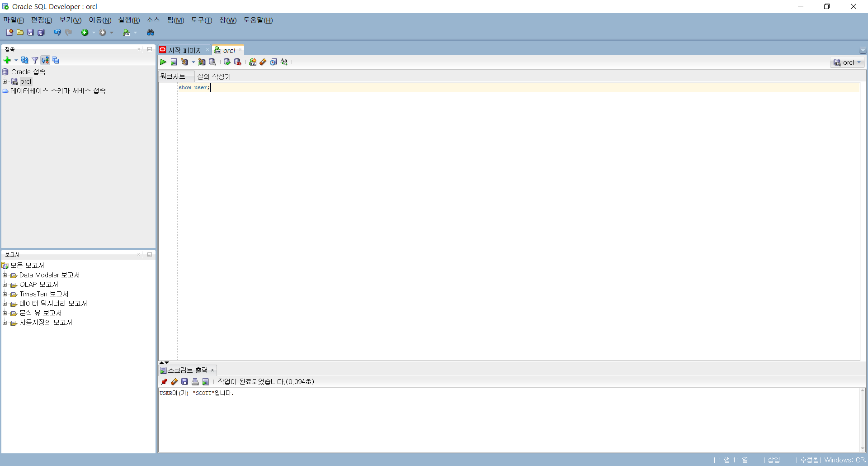868x466 pixels.
Task: Open dropdown beside main toolbar SQL worksheet icon
Action: 135,33
